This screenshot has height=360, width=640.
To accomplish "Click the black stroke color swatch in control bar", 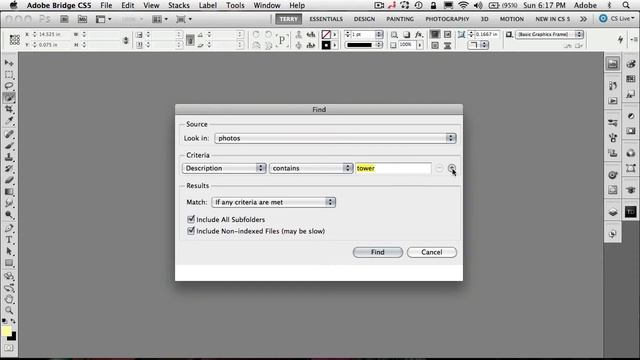I will click(x=326, y=45).
